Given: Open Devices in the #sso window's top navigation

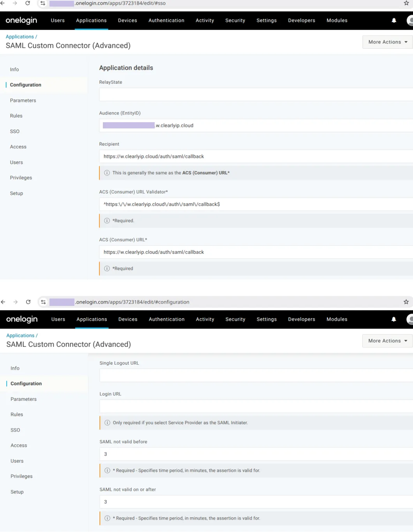Looking at the screenshot, I should (x=127, y=21).
